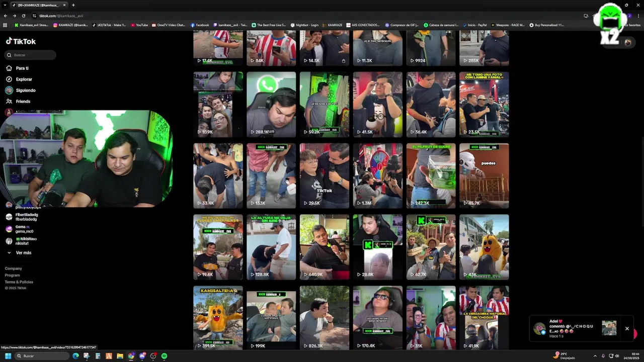Open the video with 41.5K views

(x=378, y=104)
